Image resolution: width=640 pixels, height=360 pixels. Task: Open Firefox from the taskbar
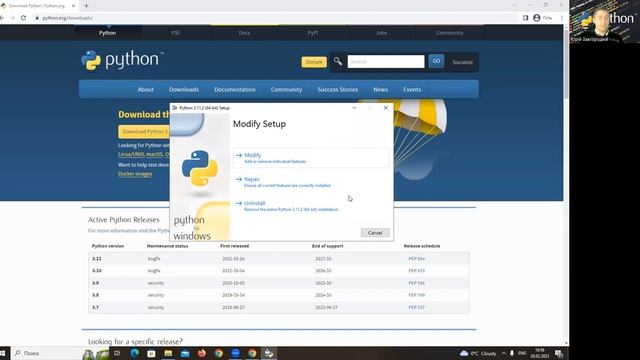tap(202, 353)
